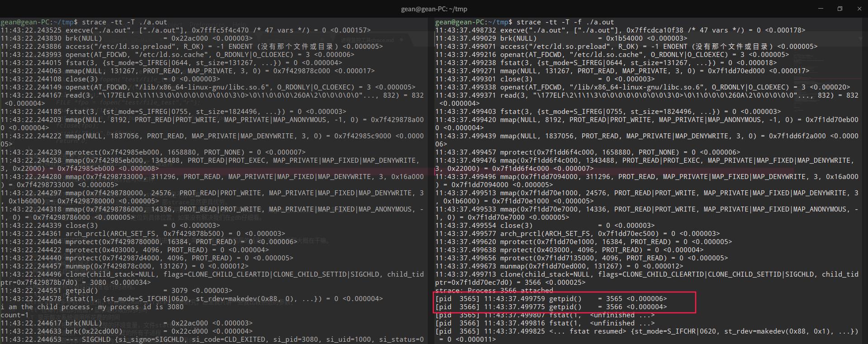Select the [pid 3565] fstat unfinished line
This screenshot has height=344, width=868.
(545, 315)
